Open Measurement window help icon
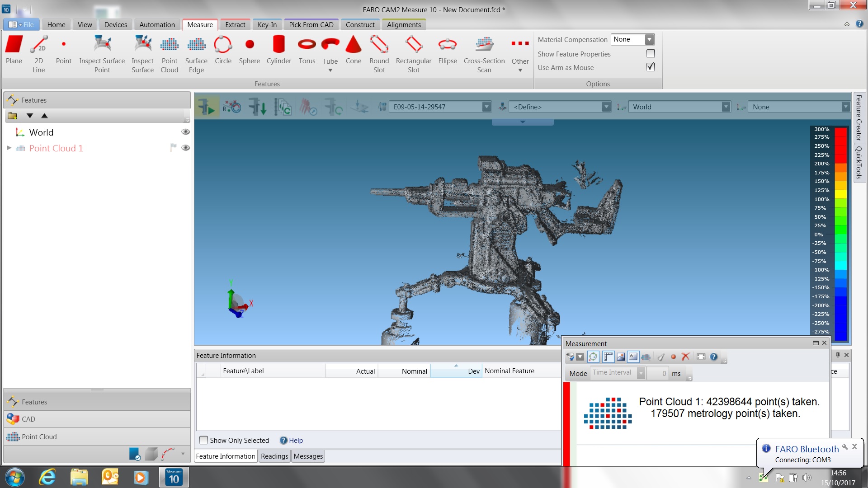The height and width of the screenshot is (488, 868). tap(713, 357)
